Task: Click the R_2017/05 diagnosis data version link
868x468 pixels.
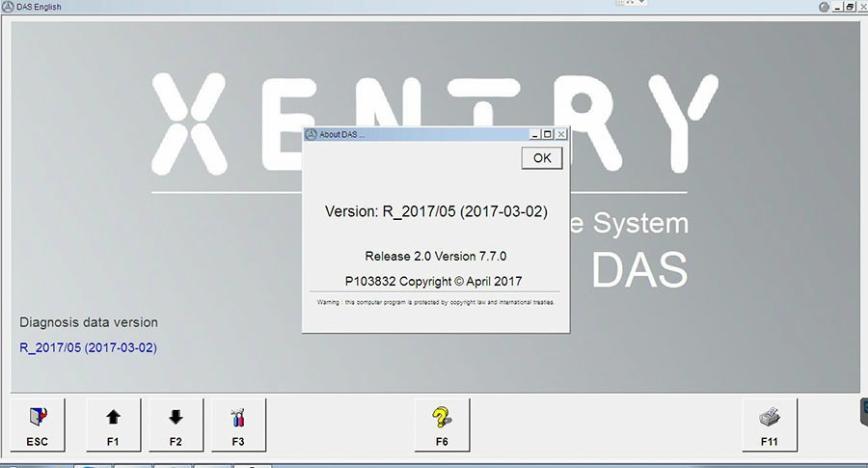Action: 88,347
